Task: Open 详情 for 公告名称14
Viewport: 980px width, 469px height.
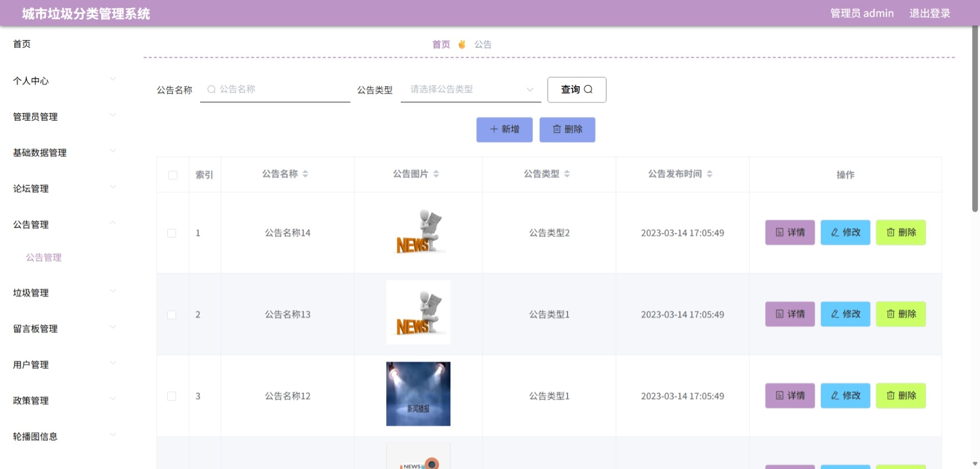Action: coord(790,232)
